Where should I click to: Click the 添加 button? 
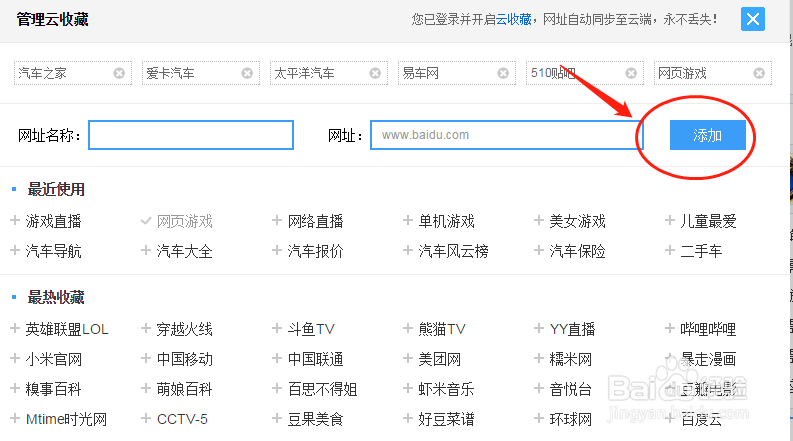708,135
